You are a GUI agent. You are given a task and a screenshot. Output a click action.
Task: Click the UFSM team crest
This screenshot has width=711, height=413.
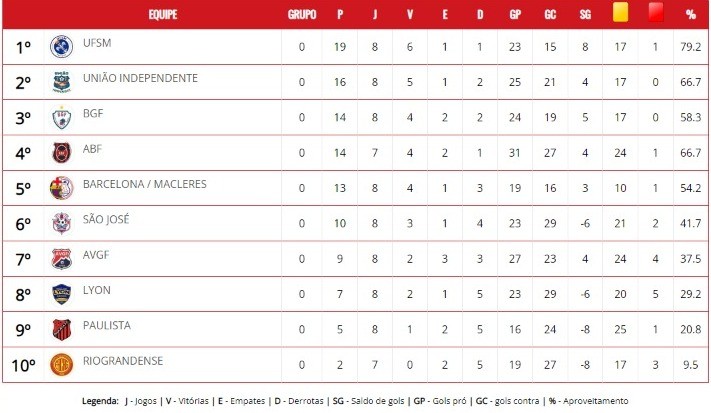(x=61, y=47)
